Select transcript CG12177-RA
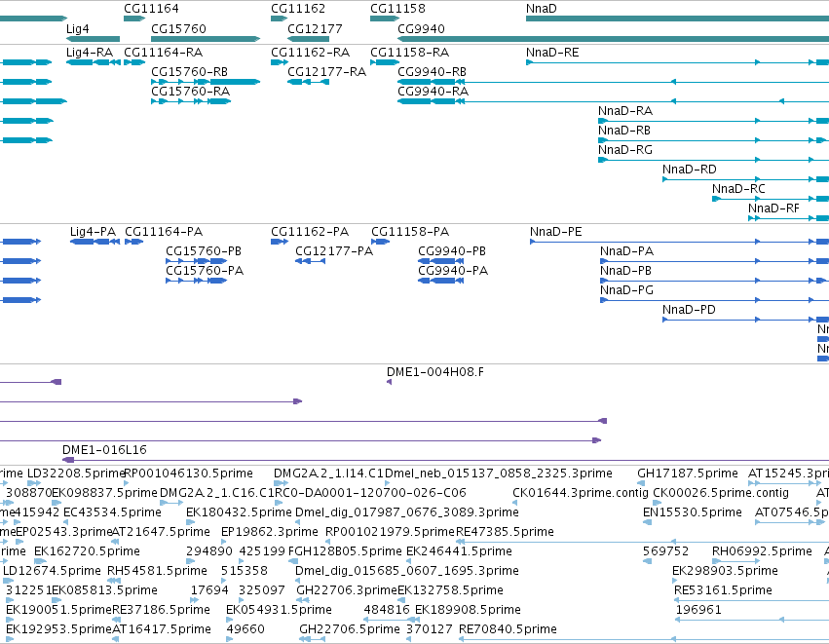829x644 pixels. (x=308, y=82)
